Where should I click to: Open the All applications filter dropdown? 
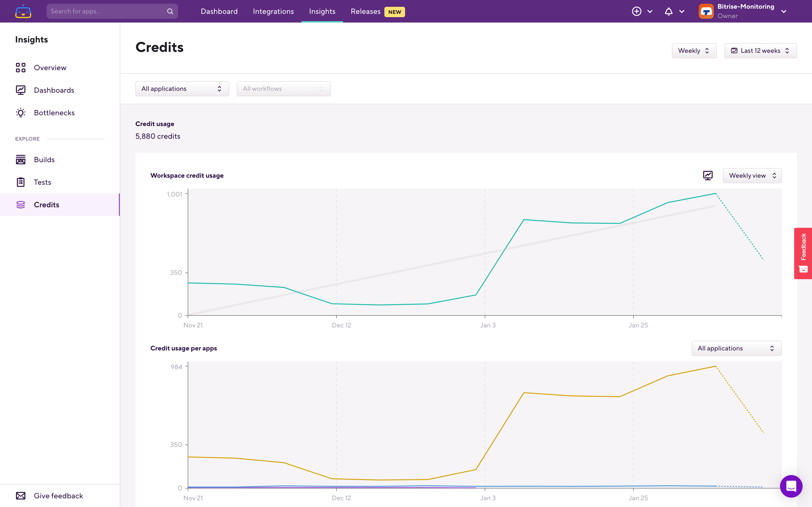point(182,88)
